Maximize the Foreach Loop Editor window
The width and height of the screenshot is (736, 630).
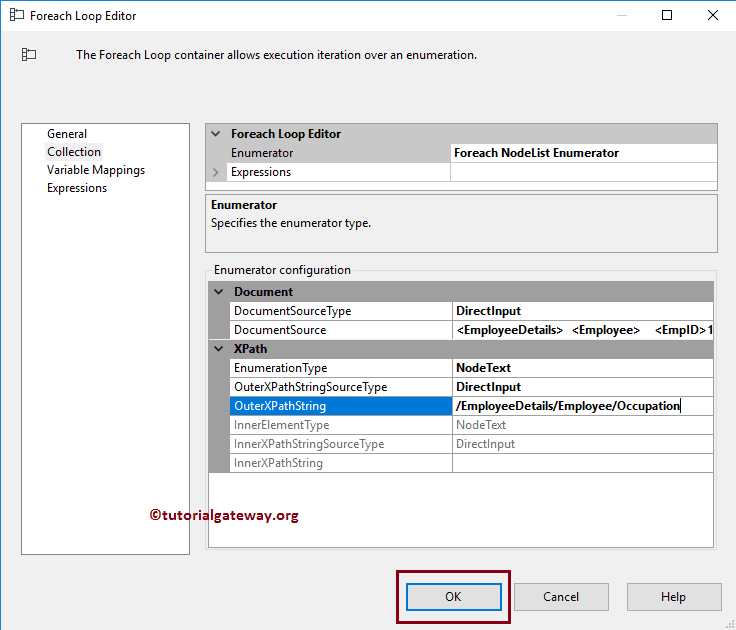[x=667, y=15]
